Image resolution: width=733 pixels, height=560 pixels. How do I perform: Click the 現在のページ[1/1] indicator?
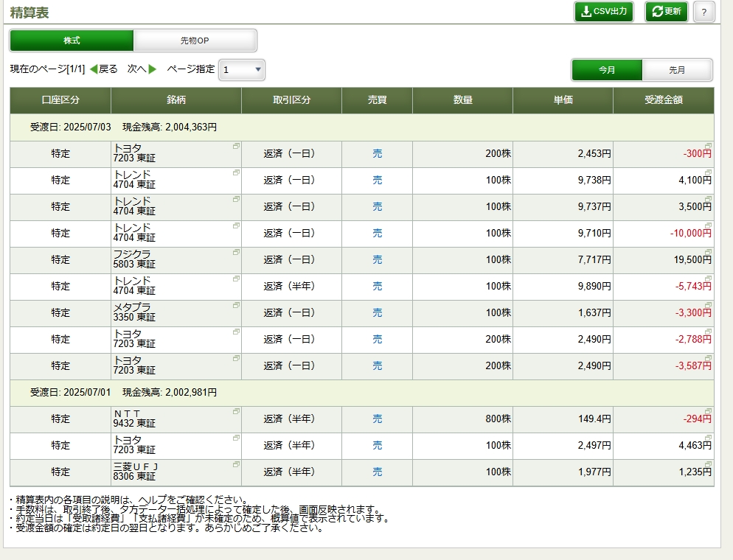pyautogui.click(x=47, y=69)
